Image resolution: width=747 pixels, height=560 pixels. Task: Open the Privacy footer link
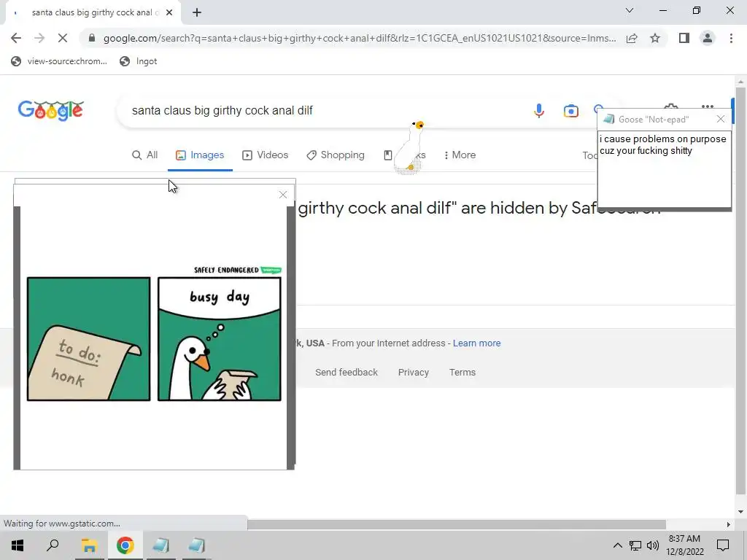pyautogui.click(x=413, y=373)
